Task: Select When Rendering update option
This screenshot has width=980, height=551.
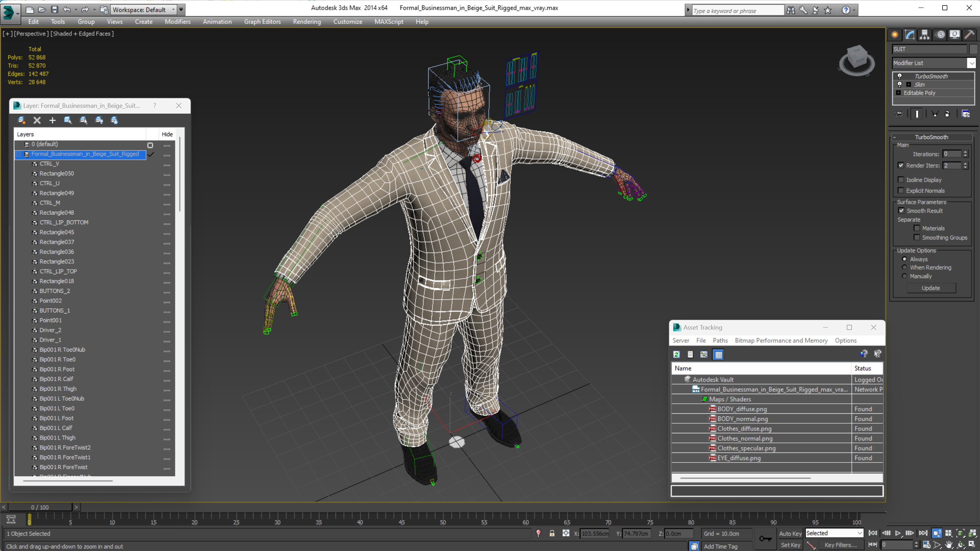Action: 904,267
